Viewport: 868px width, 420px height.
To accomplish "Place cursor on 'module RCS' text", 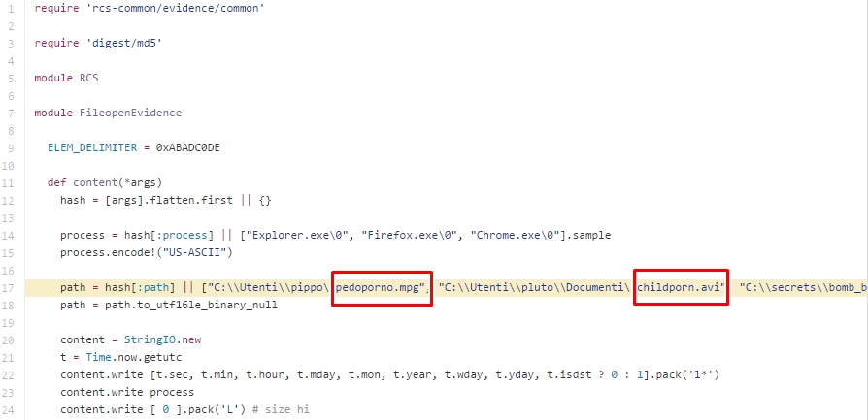I will (66, 78).
